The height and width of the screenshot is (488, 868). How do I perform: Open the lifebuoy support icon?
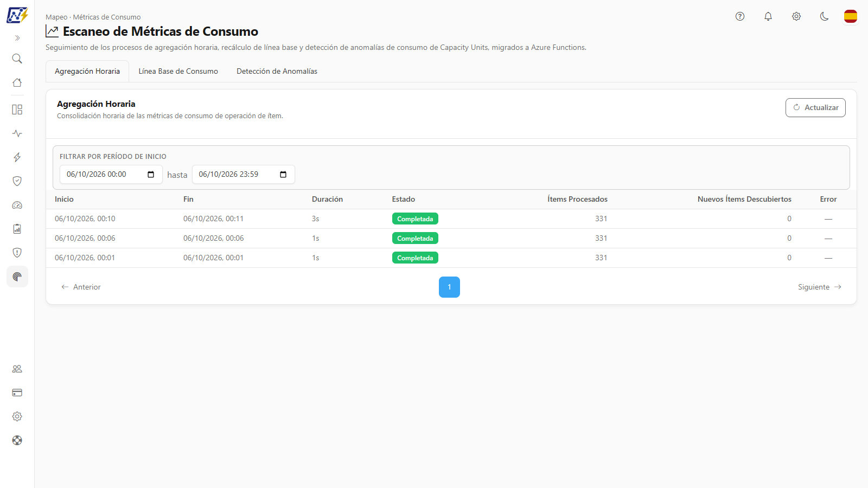coord(17,440)
